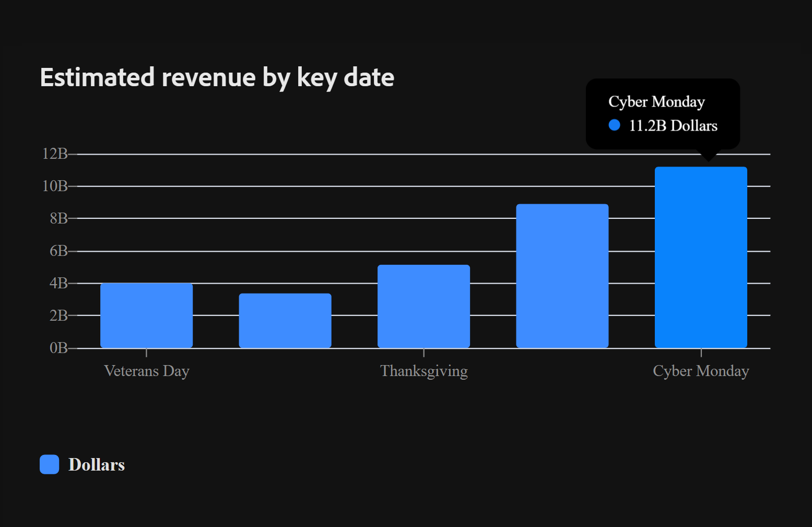Click the 10B y-axis label
The height and width of the screenshot is (527, 812).
(x=55, y=186)
